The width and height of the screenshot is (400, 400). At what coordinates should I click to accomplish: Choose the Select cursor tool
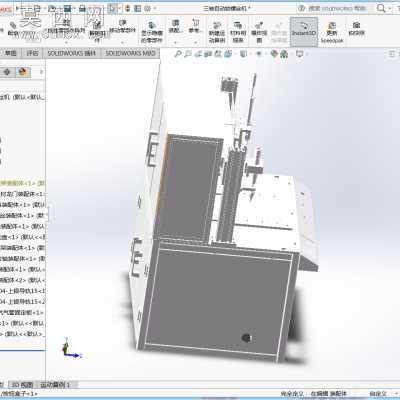click(113, 8)
